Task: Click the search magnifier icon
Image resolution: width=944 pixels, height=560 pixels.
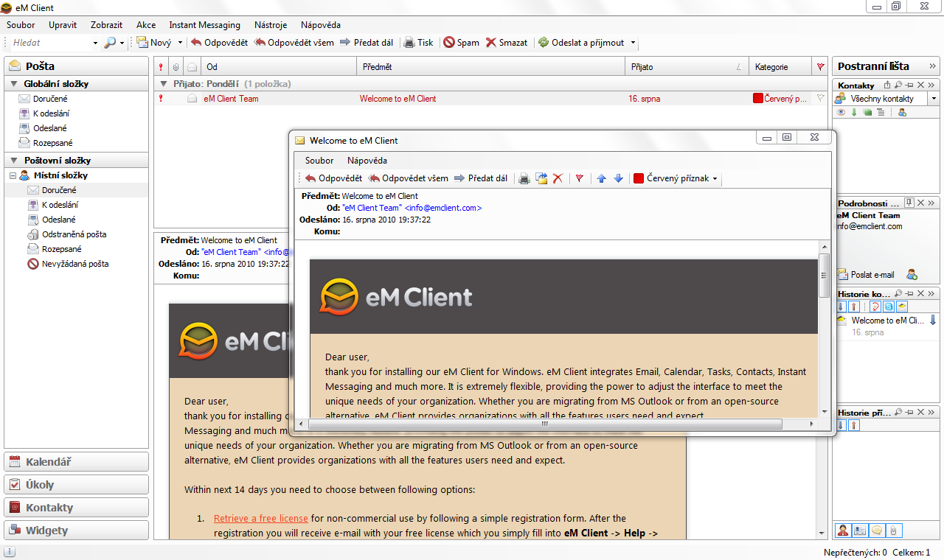Action: point(110,43)
